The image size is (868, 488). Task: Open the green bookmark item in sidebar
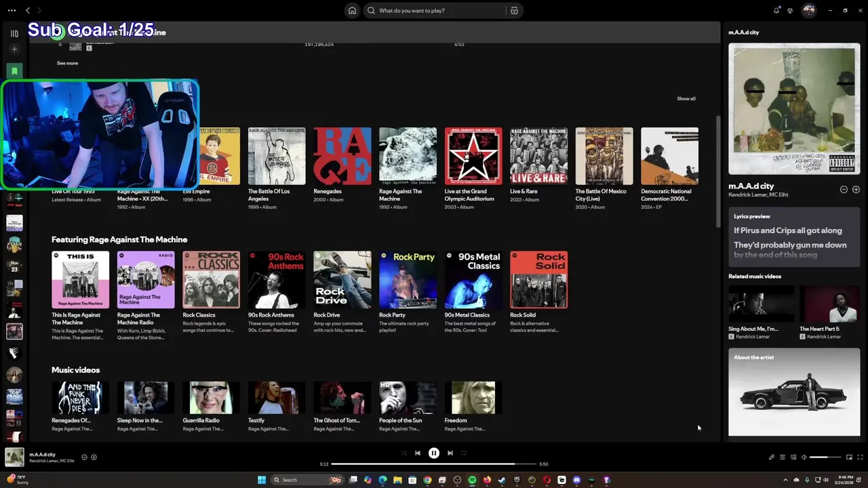[x=14, y=70]
